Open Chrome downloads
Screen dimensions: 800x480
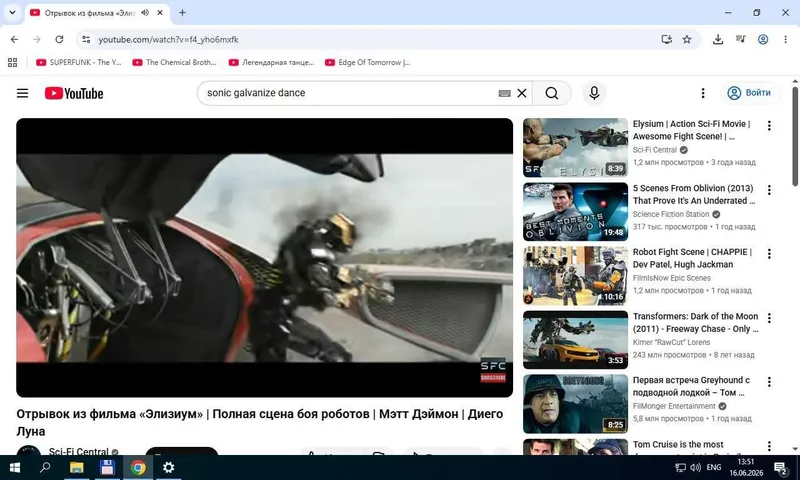(x=718, y=39)
